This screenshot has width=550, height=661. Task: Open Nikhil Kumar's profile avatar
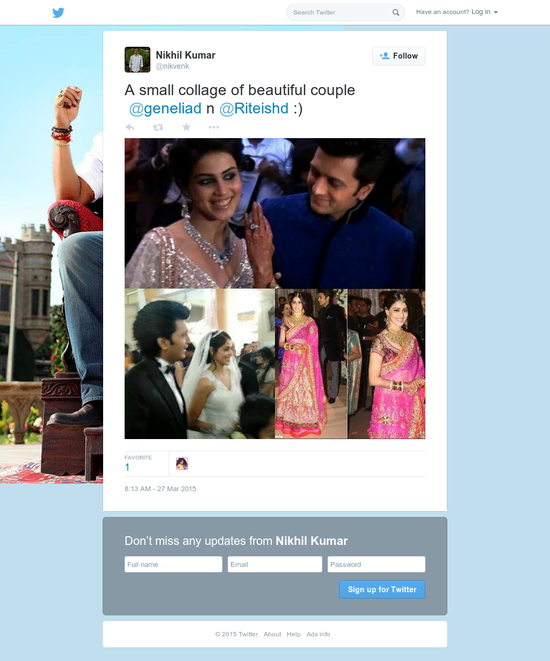coord(137,59)
